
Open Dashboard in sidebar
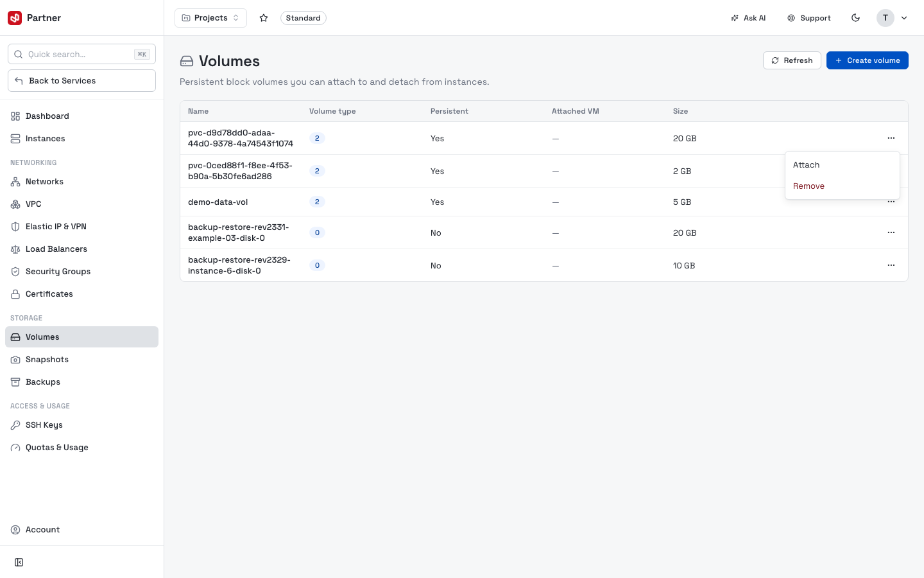[x=81, y=116]
